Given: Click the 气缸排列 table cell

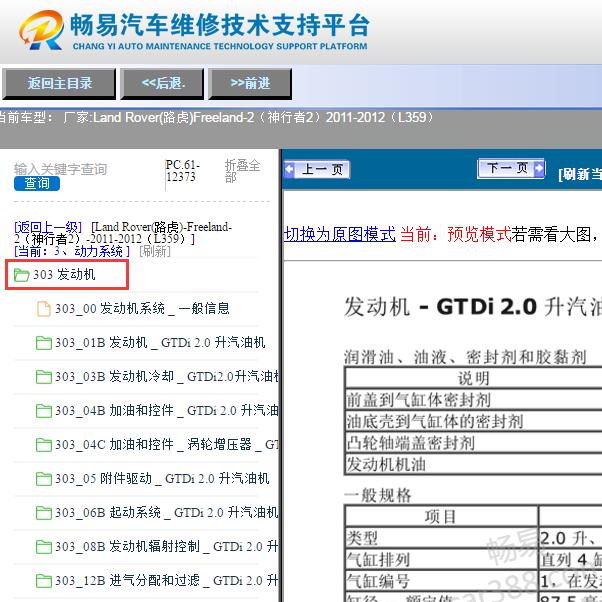Looking at the screenshot, I should 441,560.
